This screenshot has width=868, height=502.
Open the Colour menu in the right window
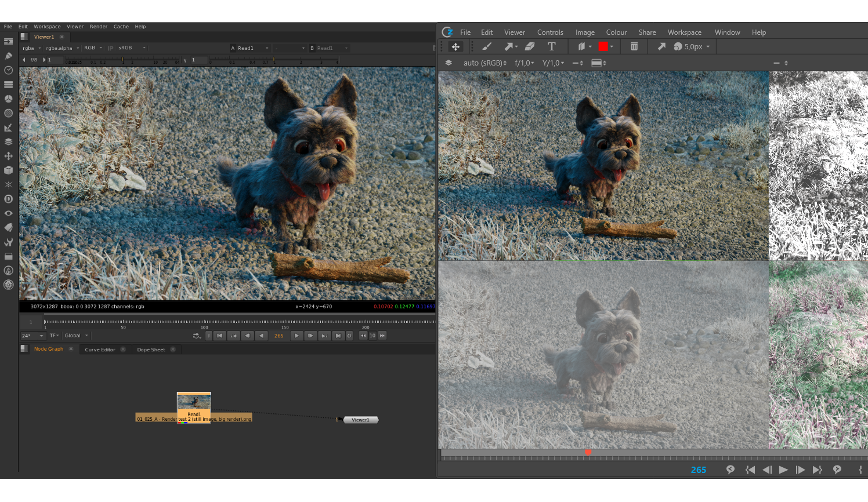point(616,32)
